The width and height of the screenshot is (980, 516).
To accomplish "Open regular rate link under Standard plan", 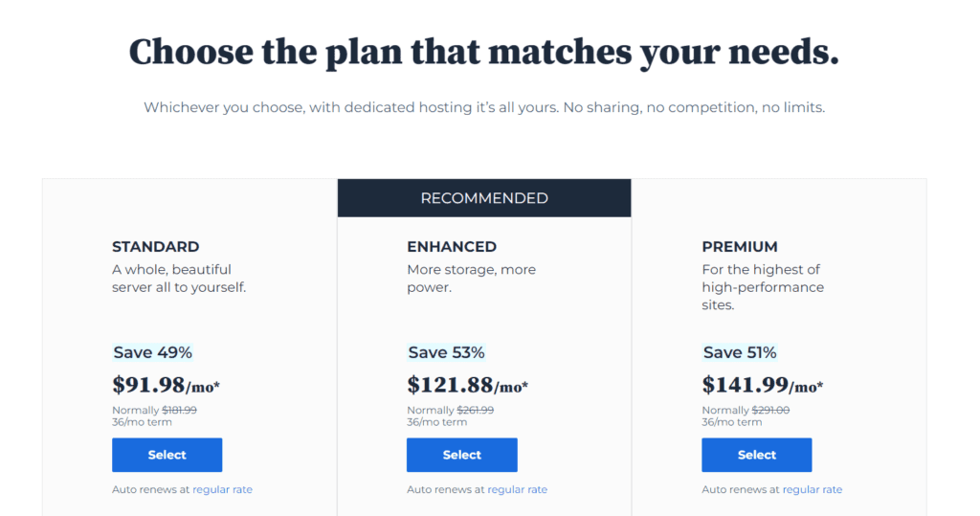I will (x=222, y=489).
